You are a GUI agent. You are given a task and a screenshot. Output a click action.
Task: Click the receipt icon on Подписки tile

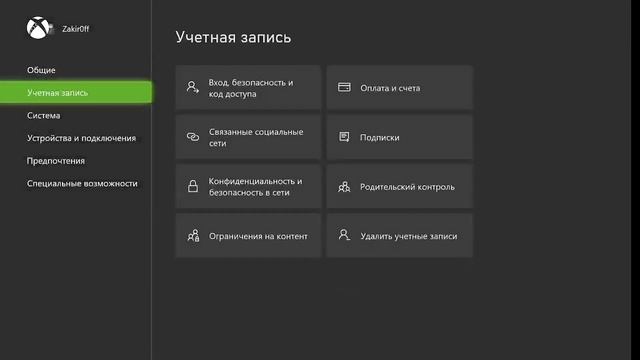tap(344, 137)
